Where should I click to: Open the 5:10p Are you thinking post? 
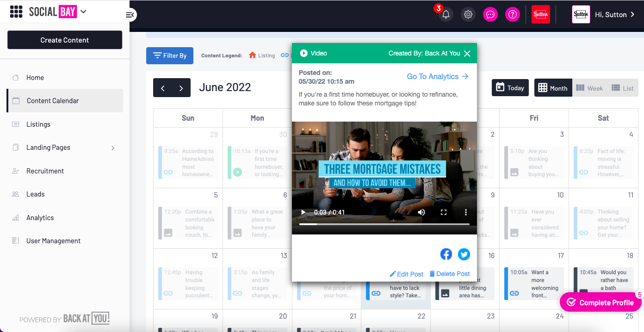tap(534, 163)
